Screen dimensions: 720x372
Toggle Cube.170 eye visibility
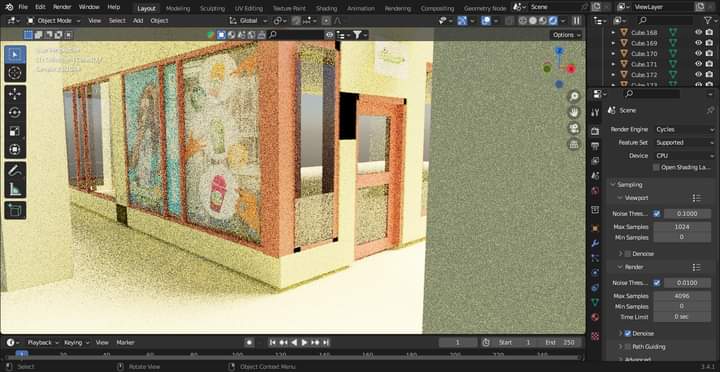pyautogui.click(x=698, y=53)
